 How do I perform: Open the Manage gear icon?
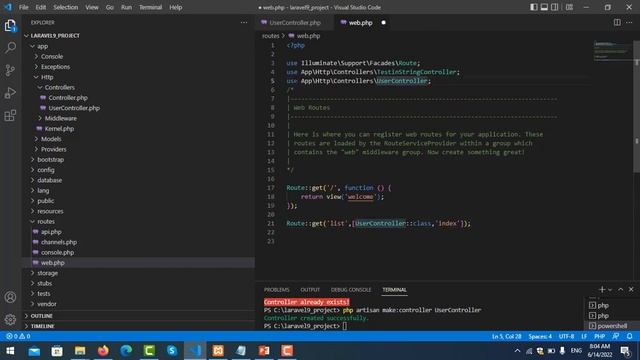10,319
